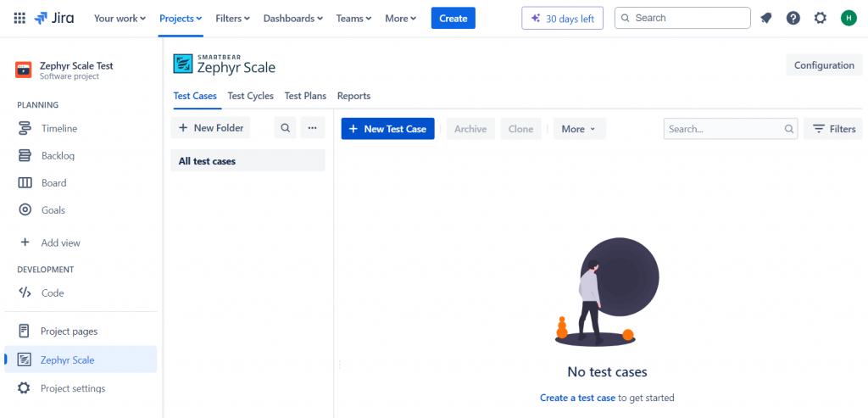Expand the Filters dropdown in the top nav
The width and height of the screenshot is (868, 418).
(232, 19)
